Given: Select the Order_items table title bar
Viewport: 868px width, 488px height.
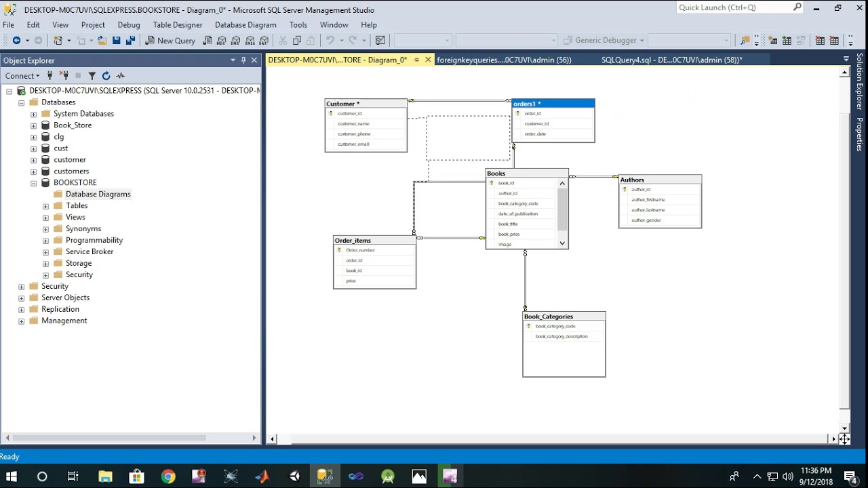Looking at the screenshot, I should point(374,241).
